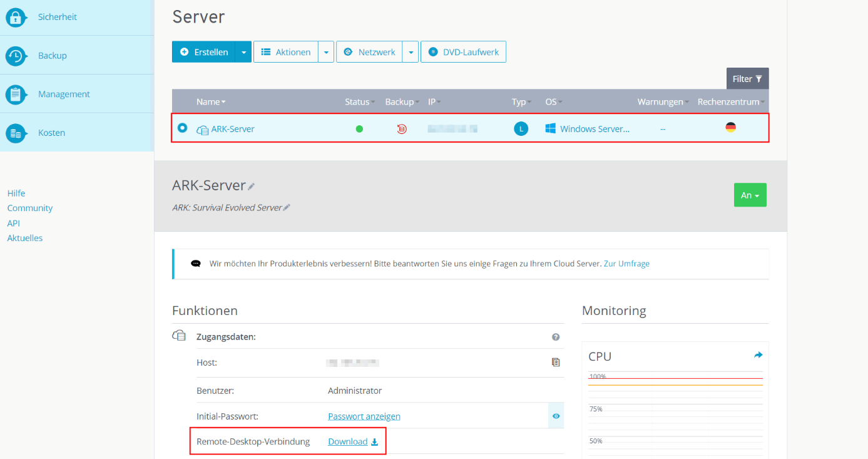Open the Zugangsdaten help question icon
The image size is (868, 459).
click(x=556, y=337)
